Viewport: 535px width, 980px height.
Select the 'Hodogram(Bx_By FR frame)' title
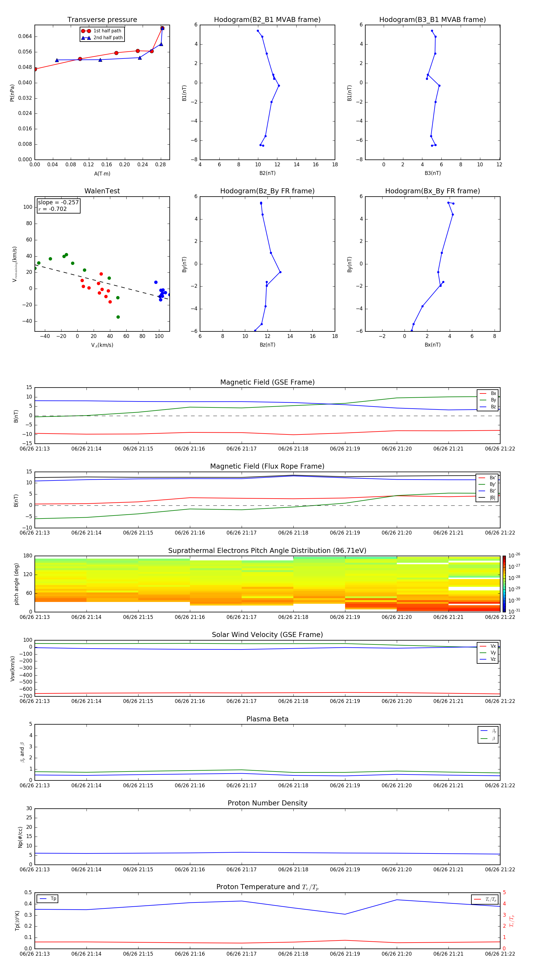[432, 191]
